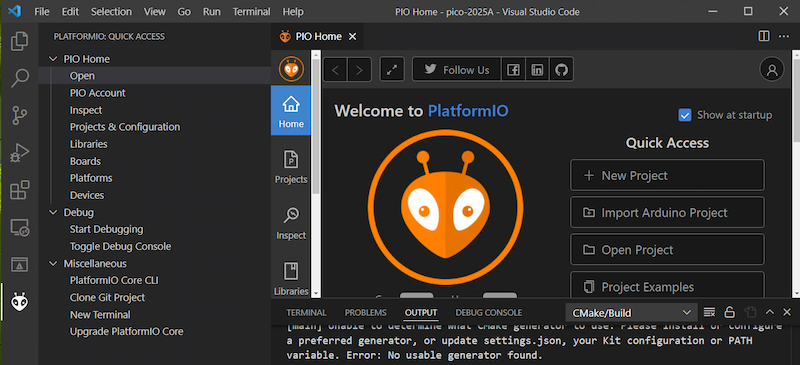The image size is (800, 365).
Task: Toggle the output scroll lock icon
Action: [730, 312]
